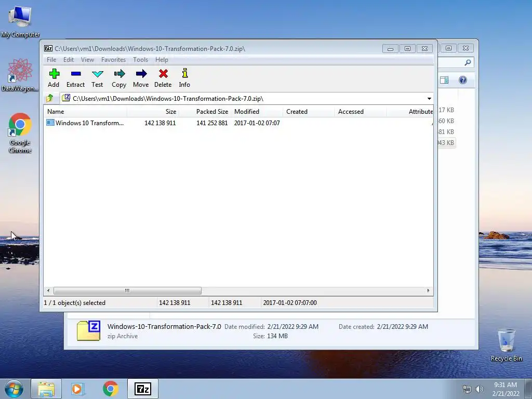The width and height of the screenshot is (532, 399).
Task: Click the horizontal scrollbar left arrow
Action: [x=48, y=290]
